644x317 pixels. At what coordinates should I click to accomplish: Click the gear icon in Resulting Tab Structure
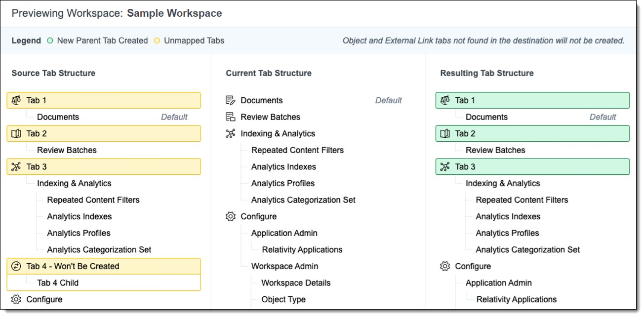(445, 266)
